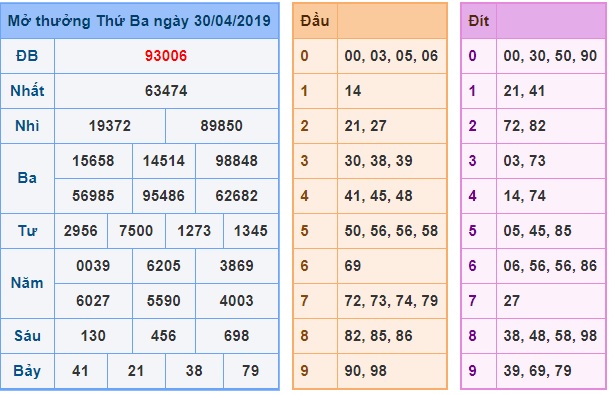This screenshot has height=395, width=610.
Task: Select Ba prize number 95486
Action: (x=164, y=196)
